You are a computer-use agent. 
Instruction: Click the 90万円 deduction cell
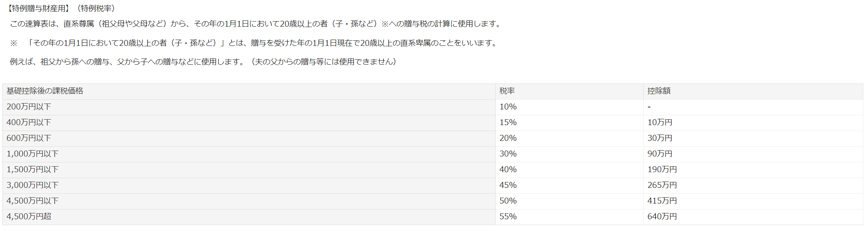[x=660, y=154]
